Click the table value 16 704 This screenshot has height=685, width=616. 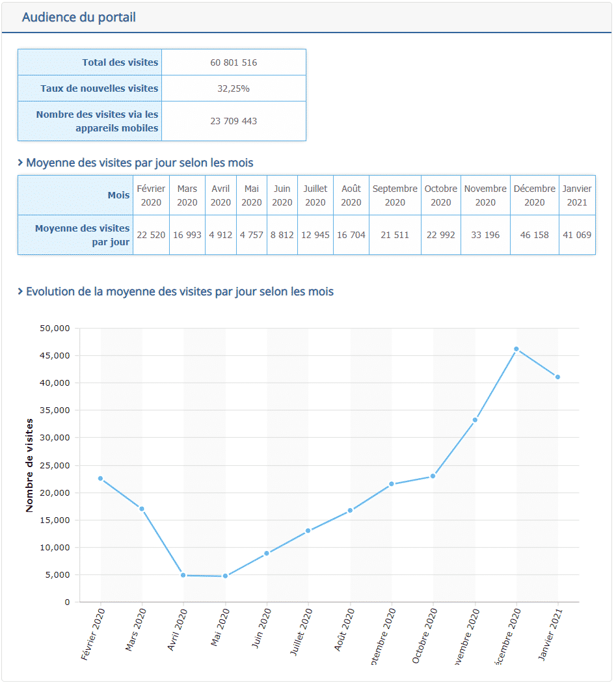[x=351, y=235]
